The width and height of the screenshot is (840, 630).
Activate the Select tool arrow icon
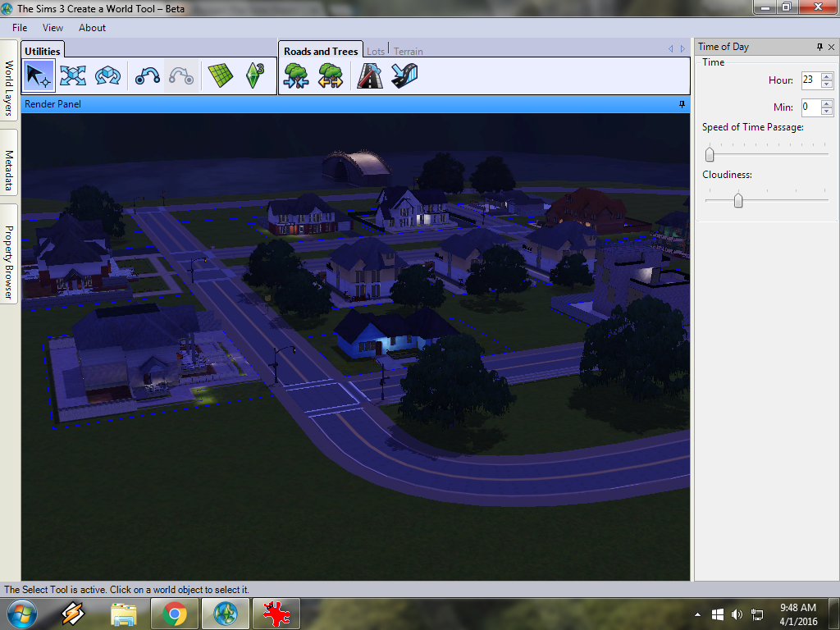[x=39, y=75]
